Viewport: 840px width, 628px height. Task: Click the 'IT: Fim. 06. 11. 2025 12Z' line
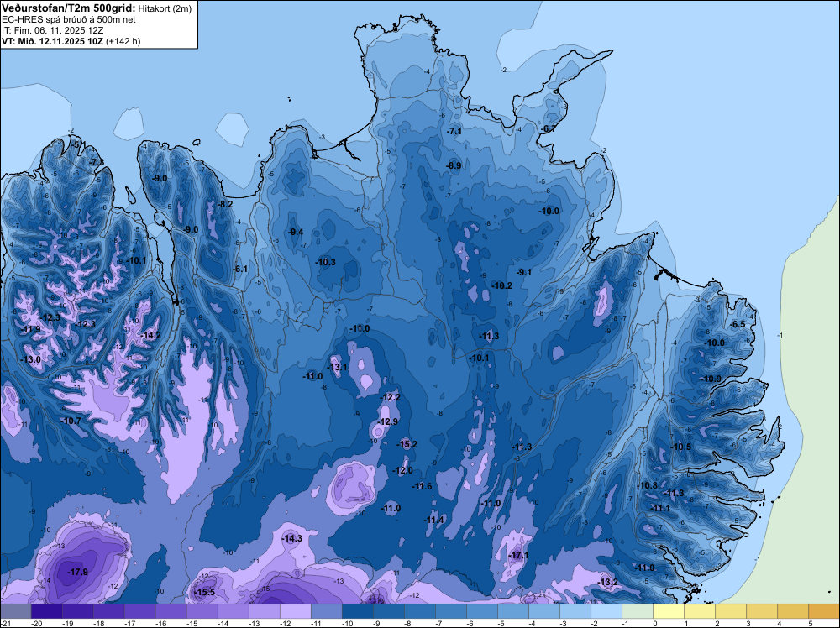coord(52,30)
